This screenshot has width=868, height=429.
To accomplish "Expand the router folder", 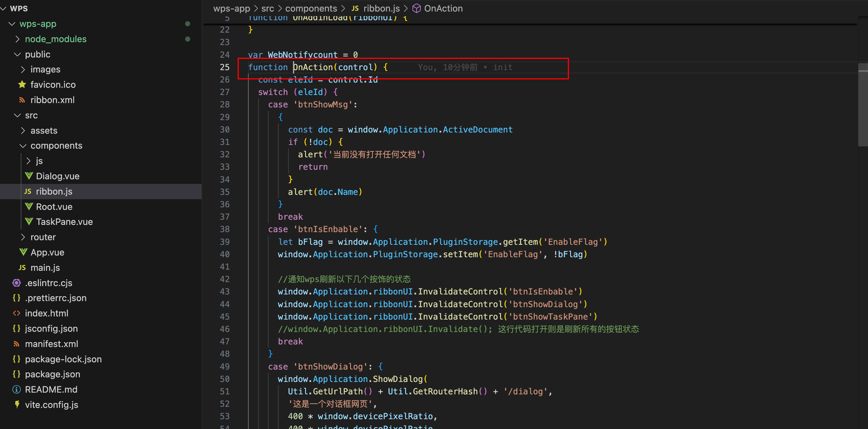I will [23, 237].
